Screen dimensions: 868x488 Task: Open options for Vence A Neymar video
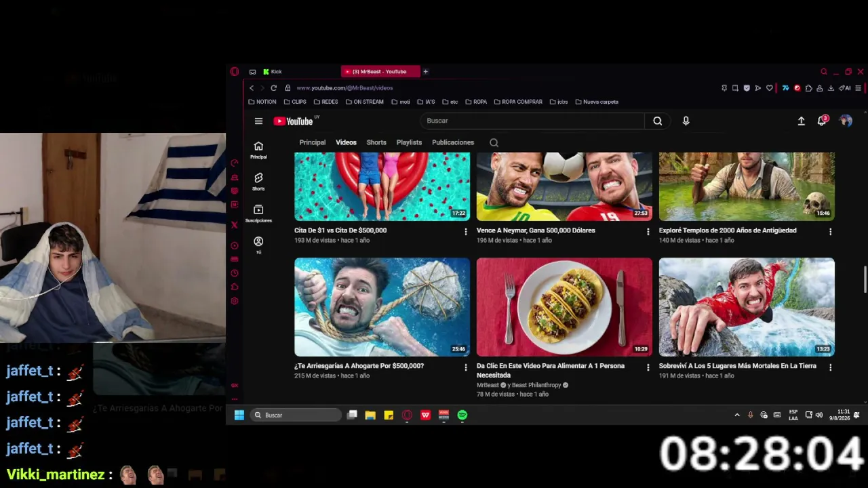tap(648, 232)
